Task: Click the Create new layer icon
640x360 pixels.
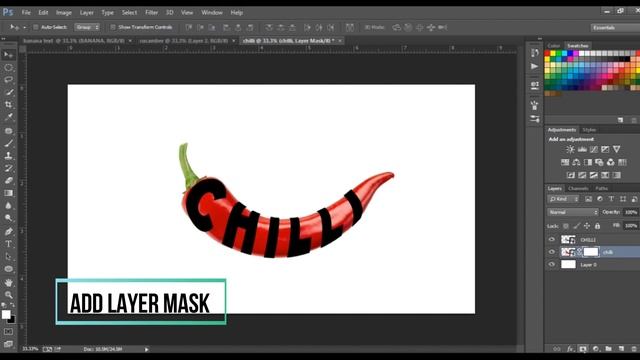Action: [x=621, y=349]
